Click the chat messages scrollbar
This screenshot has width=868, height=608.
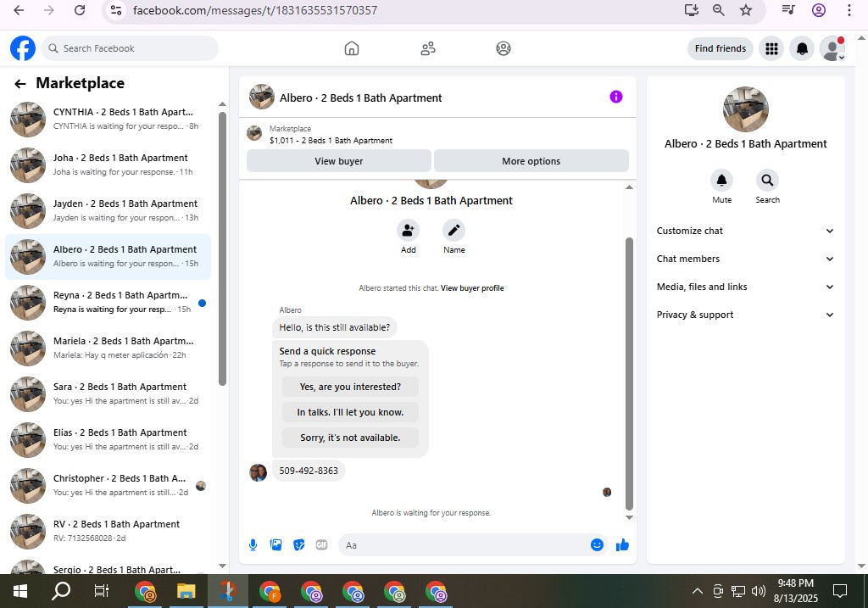(x=629, y=374)
